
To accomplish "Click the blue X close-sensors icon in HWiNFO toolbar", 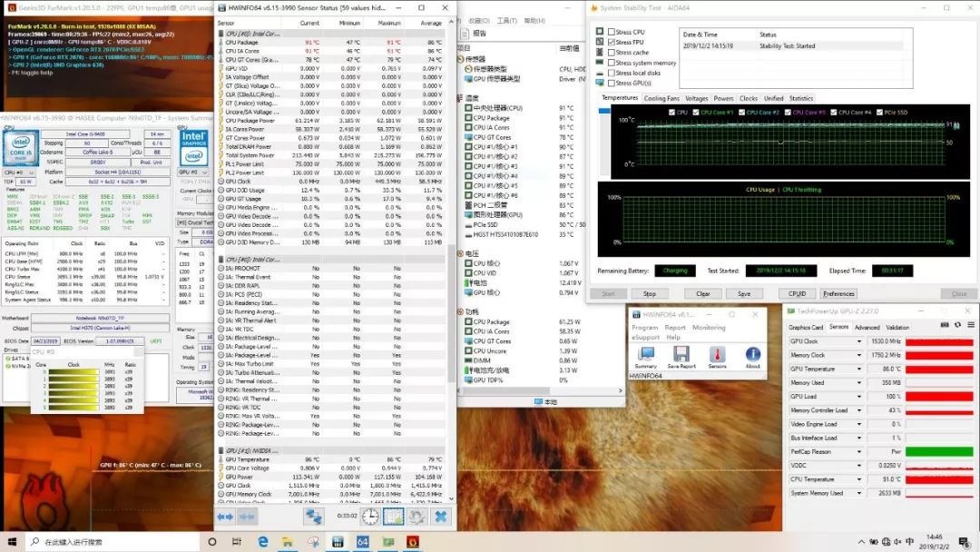I will (x=441, y=517).
